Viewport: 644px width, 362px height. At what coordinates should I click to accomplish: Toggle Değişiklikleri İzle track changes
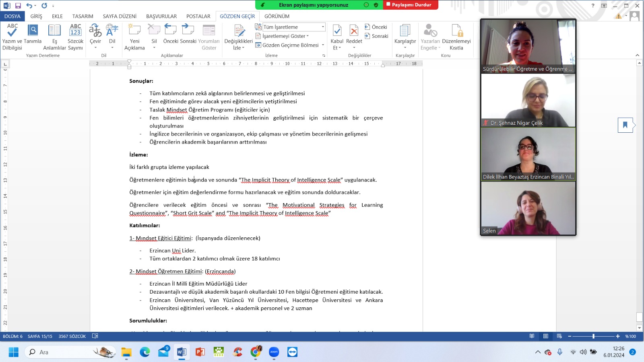239,31
